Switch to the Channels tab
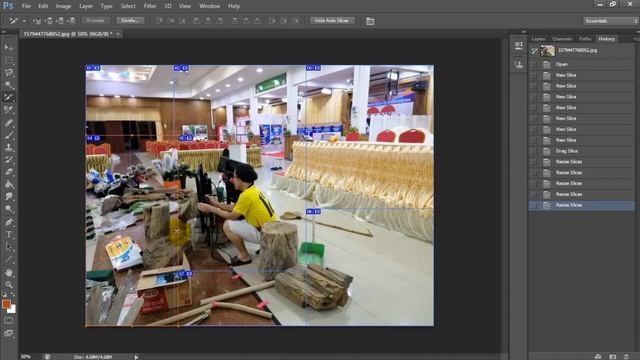 point(562,39)
